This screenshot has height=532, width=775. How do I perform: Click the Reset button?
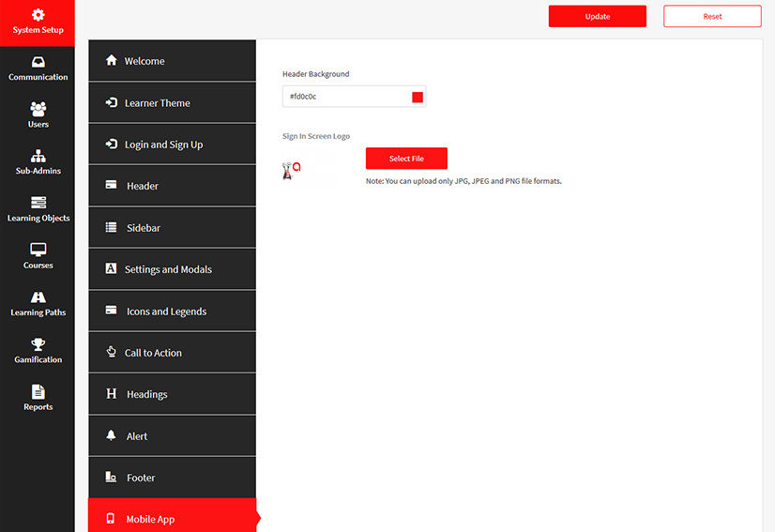[712, 16]
